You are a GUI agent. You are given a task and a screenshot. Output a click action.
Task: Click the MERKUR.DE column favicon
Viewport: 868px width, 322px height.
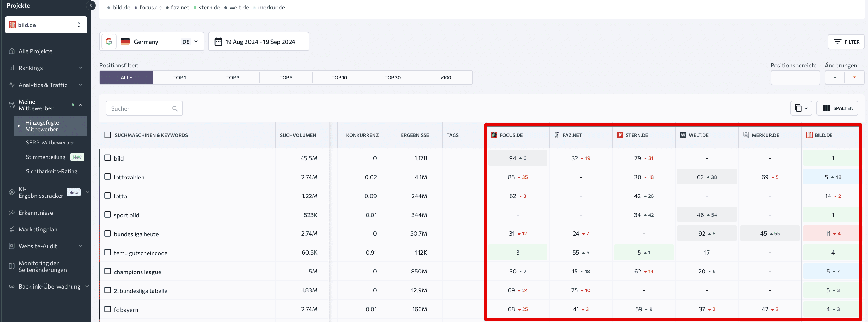coord(746,135)
